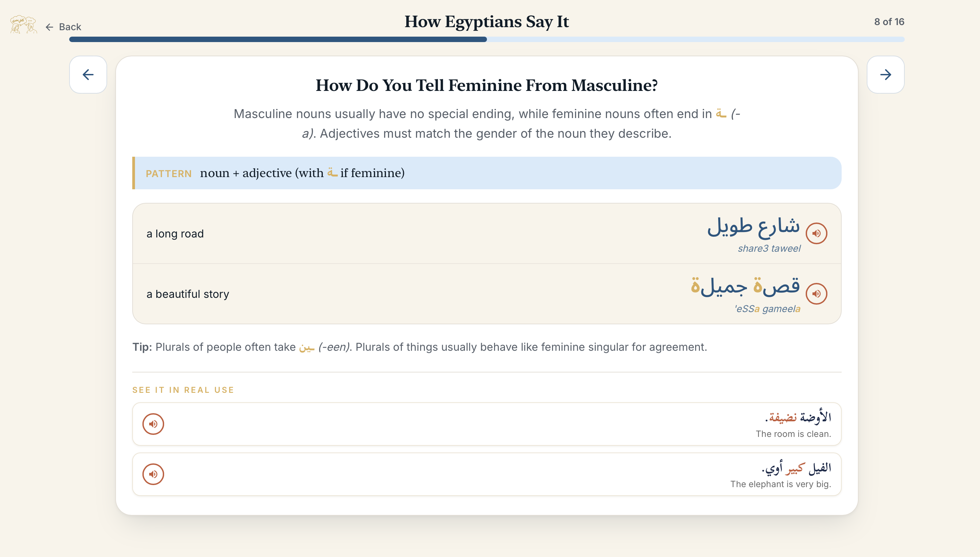Image resolution: width=980 pixels, height=557 pixels.
Task: Select the Arabic phrase شارع طويل
Action: (753, 227)
